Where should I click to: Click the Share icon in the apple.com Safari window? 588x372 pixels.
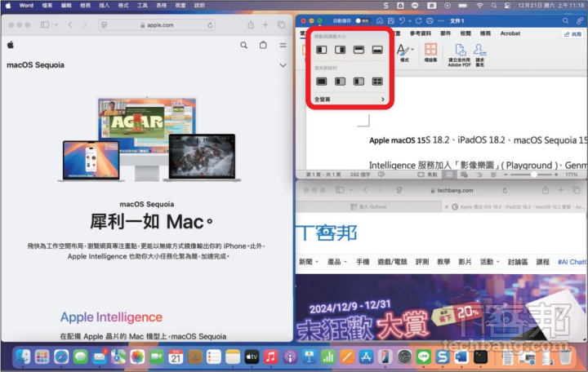(251, 24)
